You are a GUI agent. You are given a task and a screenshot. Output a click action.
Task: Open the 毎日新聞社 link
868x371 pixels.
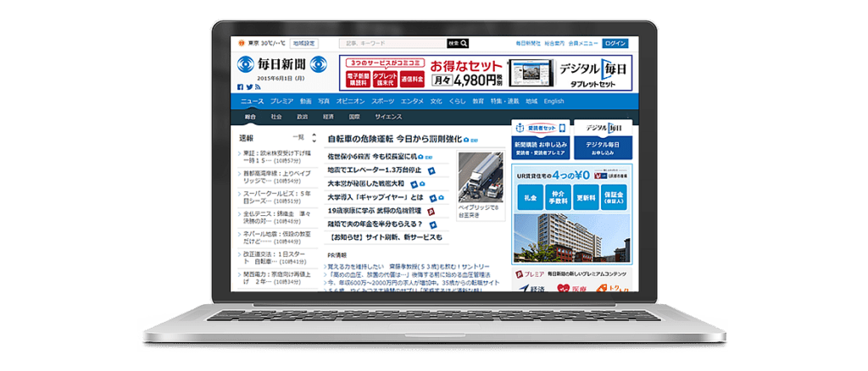[527, 43]
